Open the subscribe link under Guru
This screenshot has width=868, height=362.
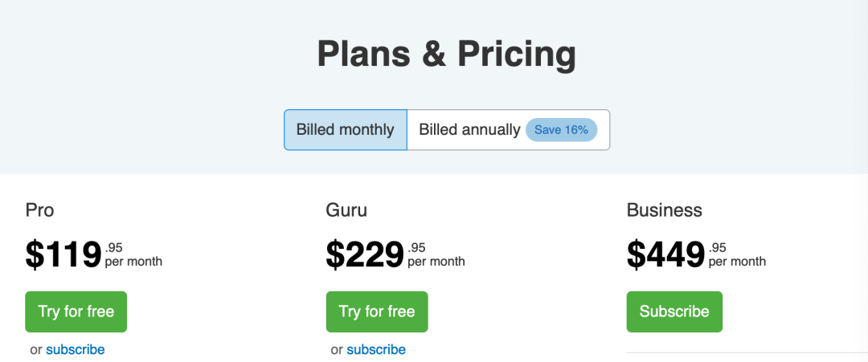click(x=376, y=349)
